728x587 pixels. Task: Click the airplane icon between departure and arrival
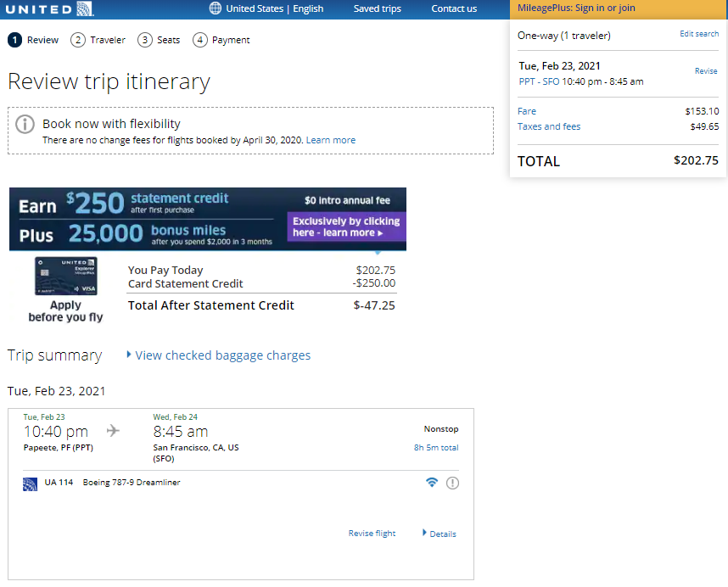coord(113,431)
